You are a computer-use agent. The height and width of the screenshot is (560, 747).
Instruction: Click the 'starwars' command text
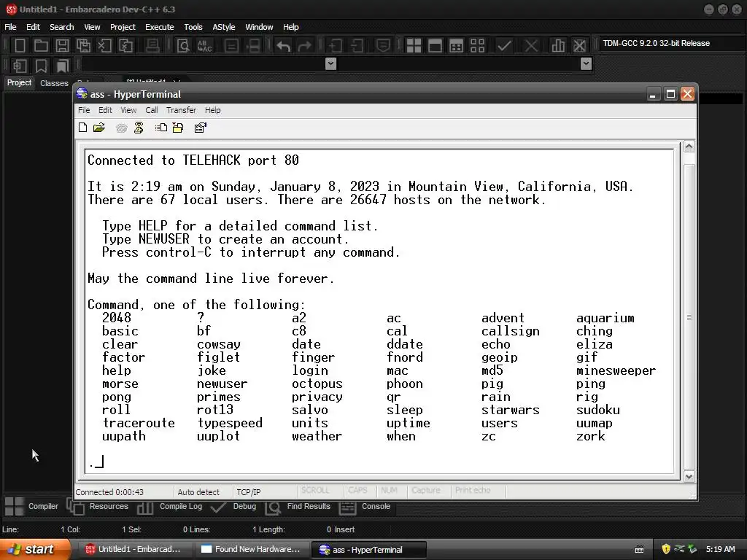click(510, 410)
